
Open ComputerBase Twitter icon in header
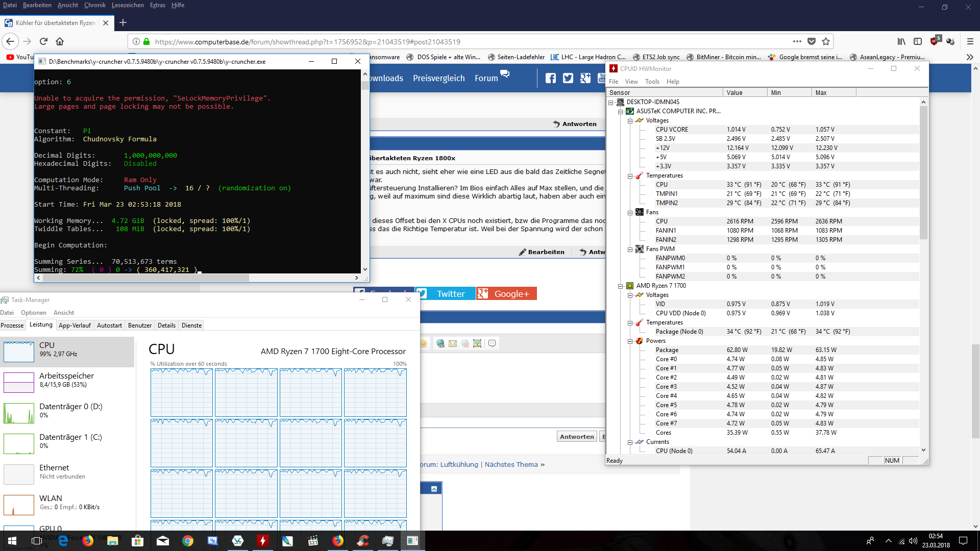tap(568, 78)
